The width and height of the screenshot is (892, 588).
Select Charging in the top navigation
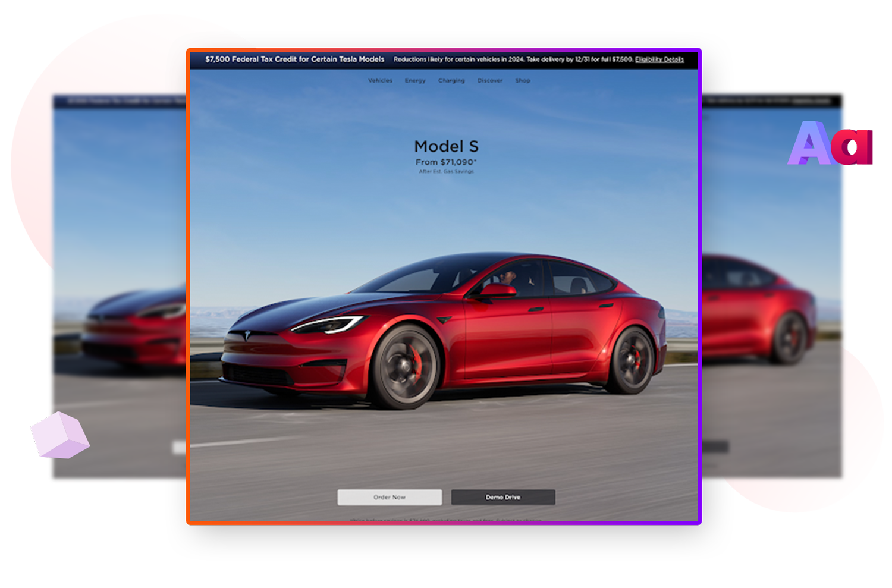[451, 81]
